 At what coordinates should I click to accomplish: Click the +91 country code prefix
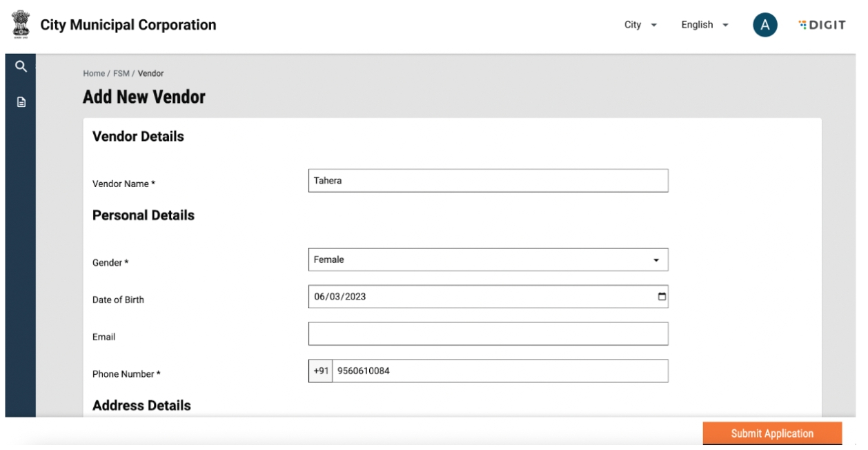click(x=321, y=371)
